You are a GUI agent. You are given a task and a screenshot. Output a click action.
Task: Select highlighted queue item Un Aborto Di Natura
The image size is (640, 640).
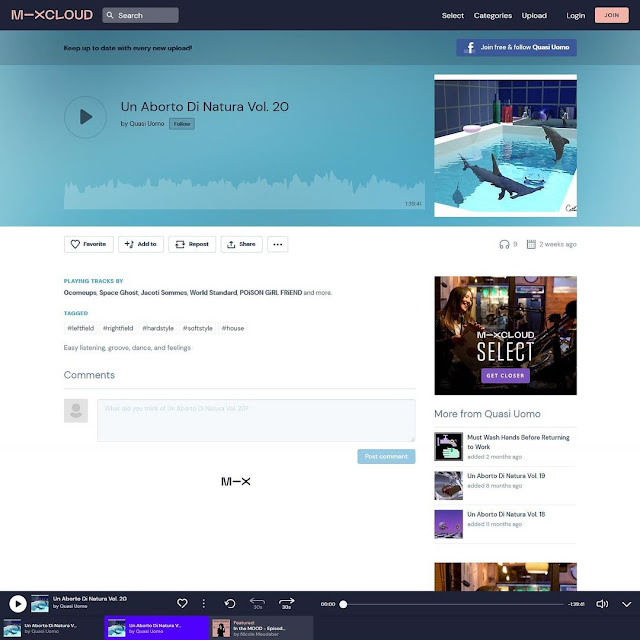click(x=157, y=628)
